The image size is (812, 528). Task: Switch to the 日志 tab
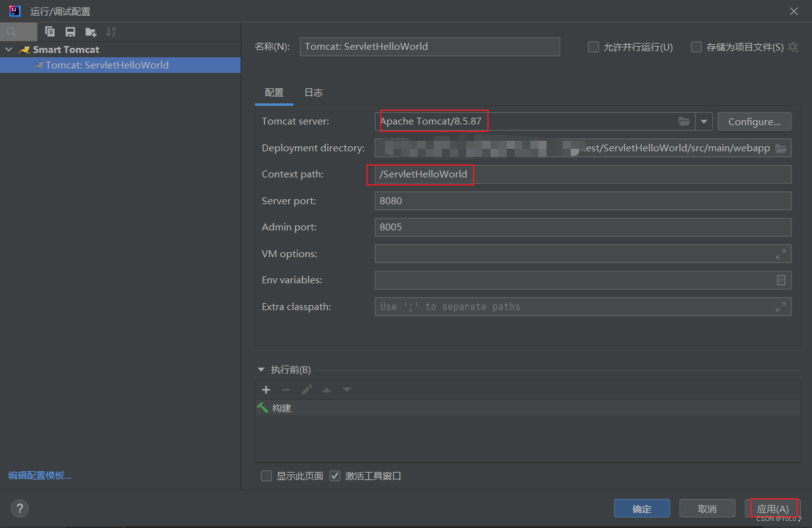[313, 93]
